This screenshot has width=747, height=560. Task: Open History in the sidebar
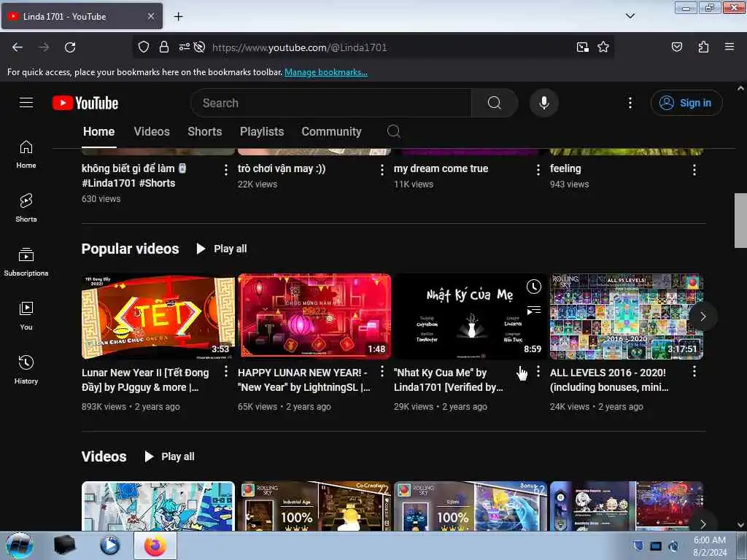tap(26, 370)
